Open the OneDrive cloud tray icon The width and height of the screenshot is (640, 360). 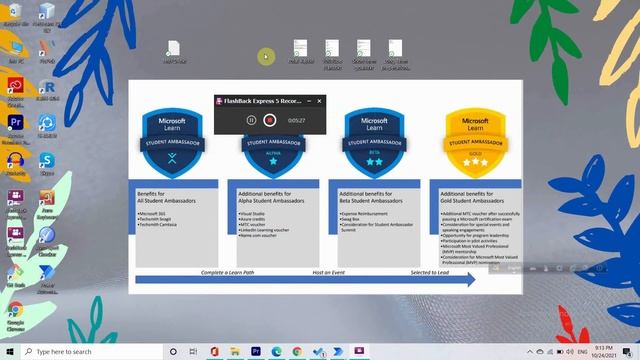[540, 352]
